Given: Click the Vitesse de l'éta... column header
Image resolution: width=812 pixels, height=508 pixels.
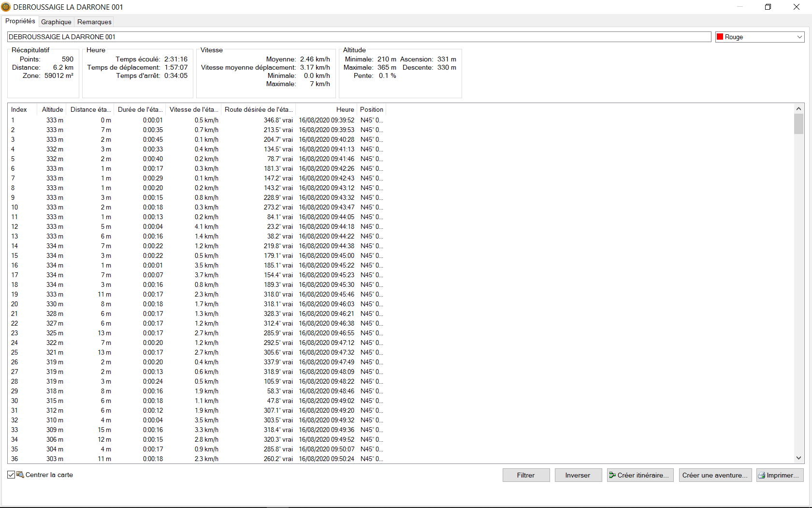Looking at the screenshot, I should tap(194, 109).
